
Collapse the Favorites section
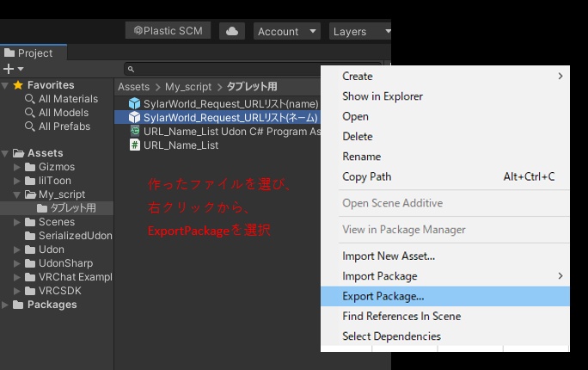tap(5, 85)
